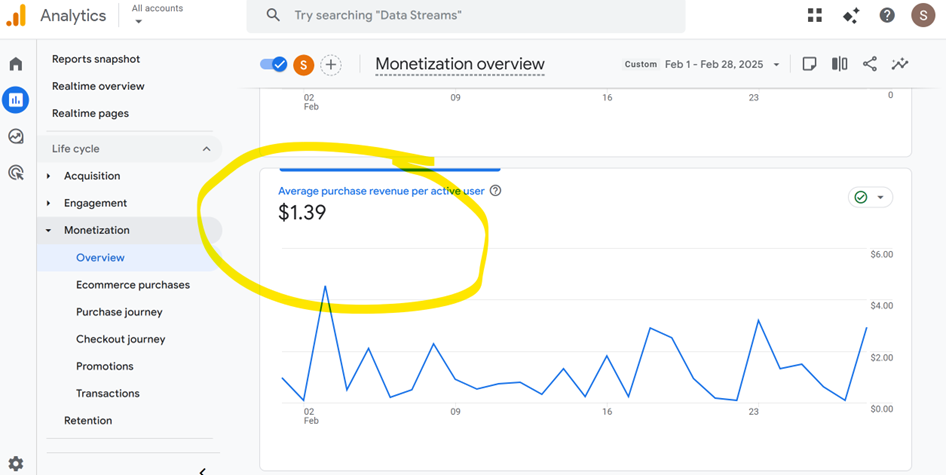Image resolution: width=946 pixels, height=475 pixels.
Task: Expand the Acquisition section
Action: pyautogui.click(x=49, y=176)
